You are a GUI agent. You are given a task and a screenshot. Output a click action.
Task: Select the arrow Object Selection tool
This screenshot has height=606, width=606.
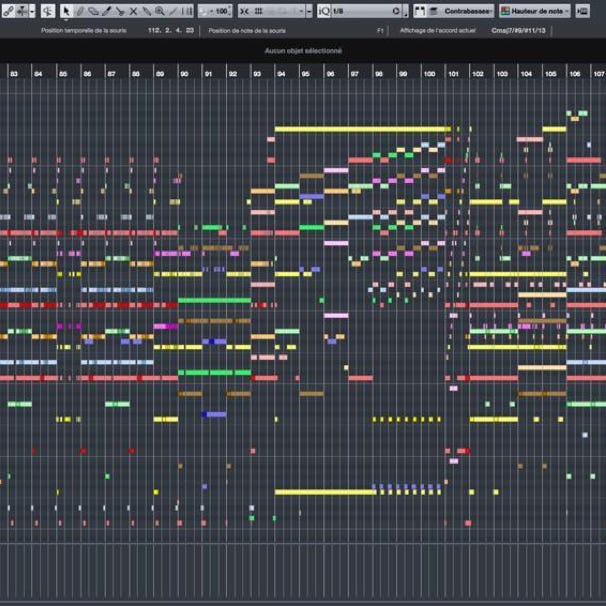(66, 11)
